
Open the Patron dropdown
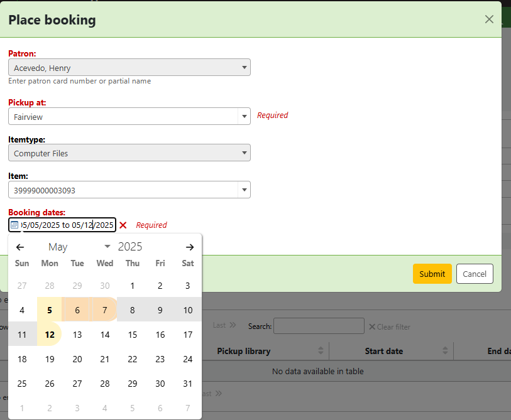[x=129, y=67]
